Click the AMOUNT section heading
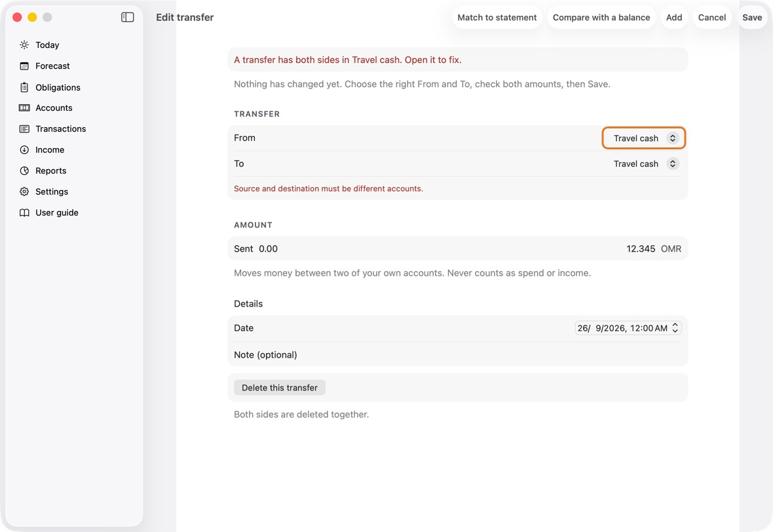 (253, 225)
